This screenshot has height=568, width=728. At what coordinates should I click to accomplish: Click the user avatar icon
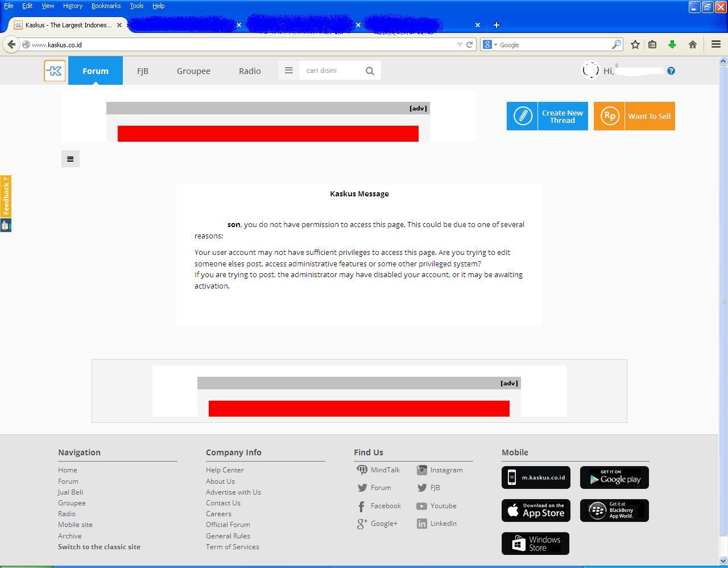(x=591, y=70)
